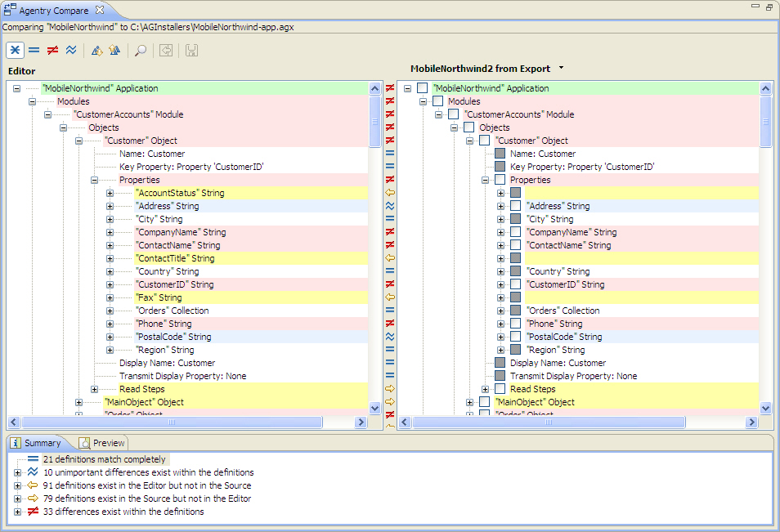The width and height of the screenshot is (780, 532).
Task: Collapse the Properties node in Editor tree
Action: pyautogui.click(x=95, y=180)
